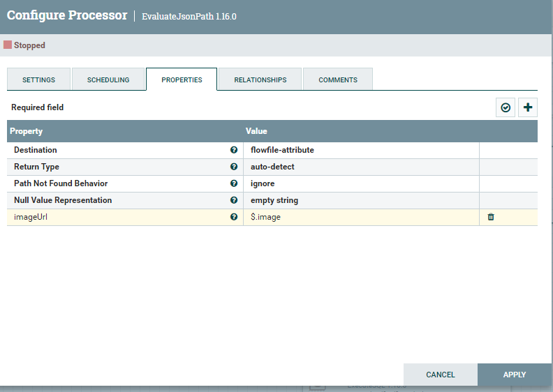The width and height of the screenshot is (553, 392).
Task: Select the imageUrl property name
Action: coord(31,217)
